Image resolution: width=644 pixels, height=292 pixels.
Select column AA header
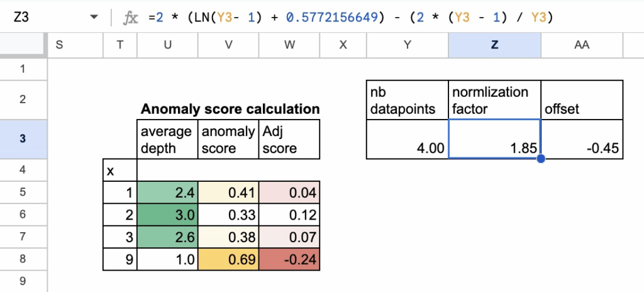click(x=582, y=45)
